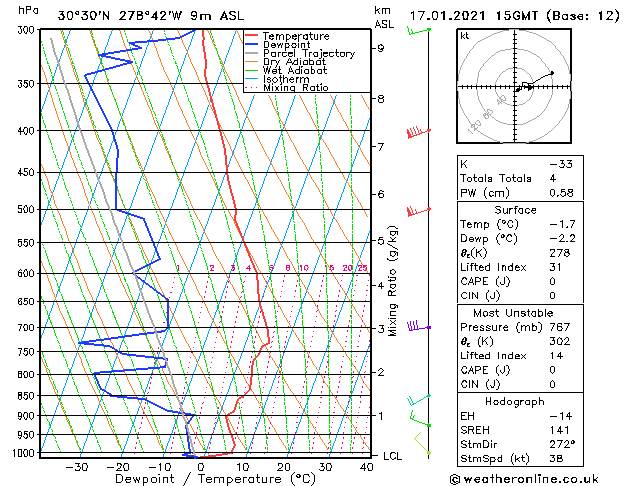
Task: Click the green wind barb at 300 hPa
Action: coord(419,30)
